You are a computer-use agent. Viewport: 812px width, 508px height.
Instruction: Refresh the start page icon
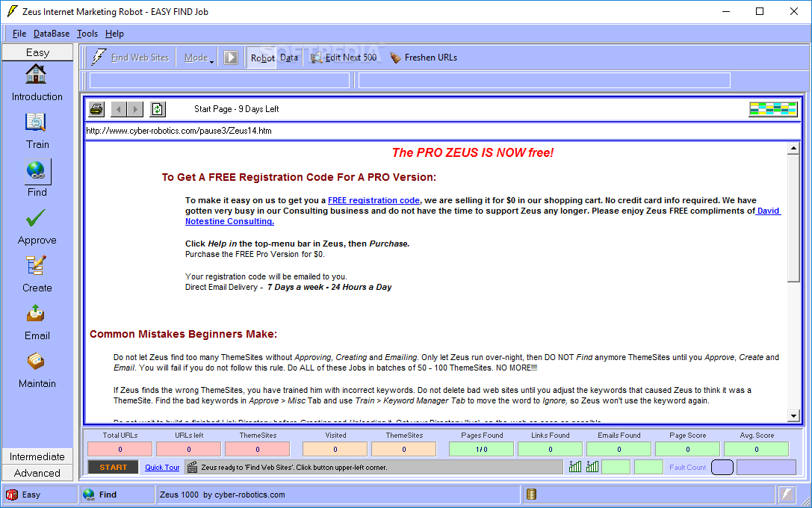pos(158,109)
